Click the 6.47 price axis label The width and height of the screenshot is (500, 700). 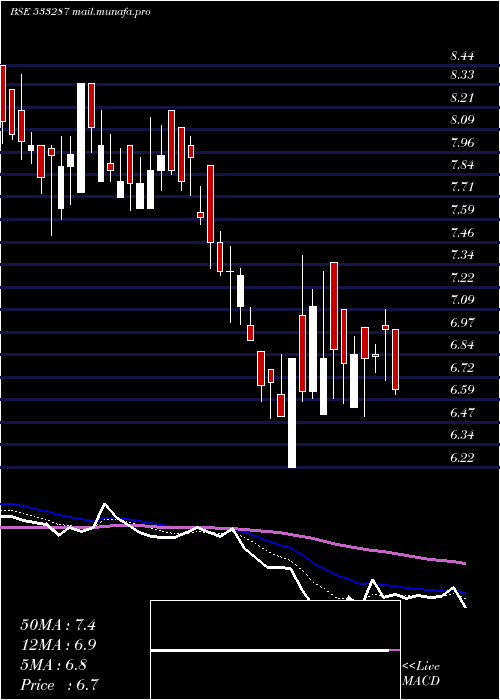(x=462, y=412)
